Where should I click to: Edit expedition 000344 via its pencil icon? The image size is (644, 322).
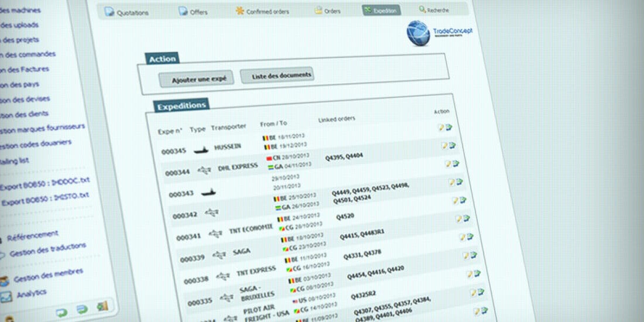(444, 146)
